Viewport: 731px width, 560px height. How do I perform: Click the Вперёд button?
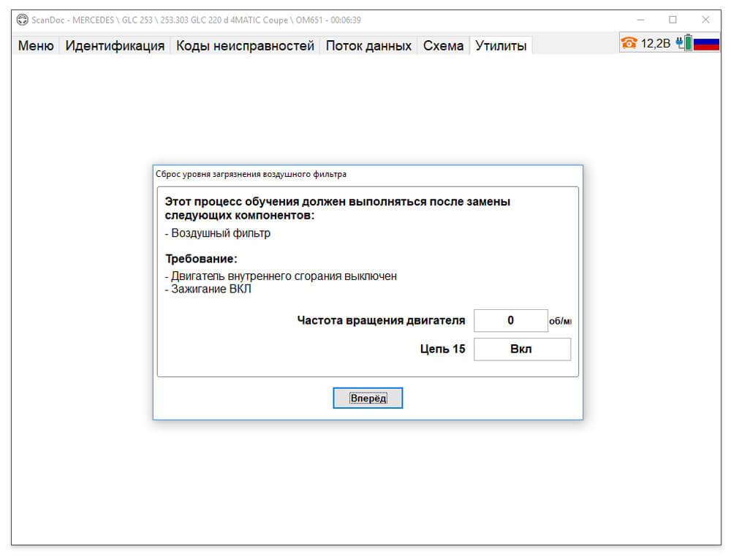(x=368, y=398)
